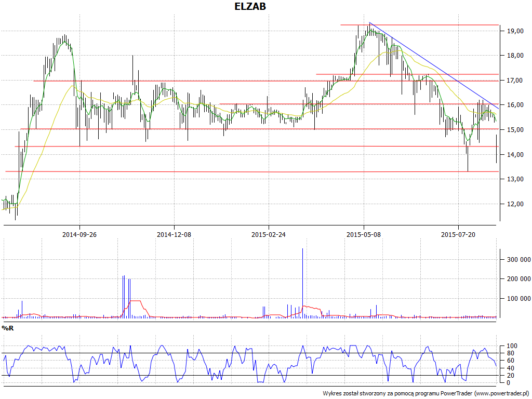Click the PowerTrader credit text at bottom
Image resolution: width=532 pixels, height=399 pixels.
pyautogui.click(x=426, y=394)
